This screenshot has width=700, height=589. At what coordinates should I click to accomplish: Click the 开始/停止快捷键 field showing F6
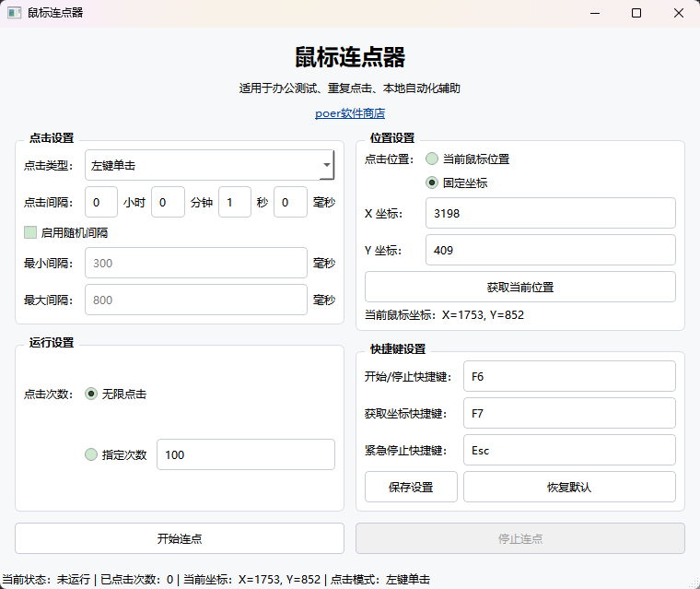(x=569, y=376)
